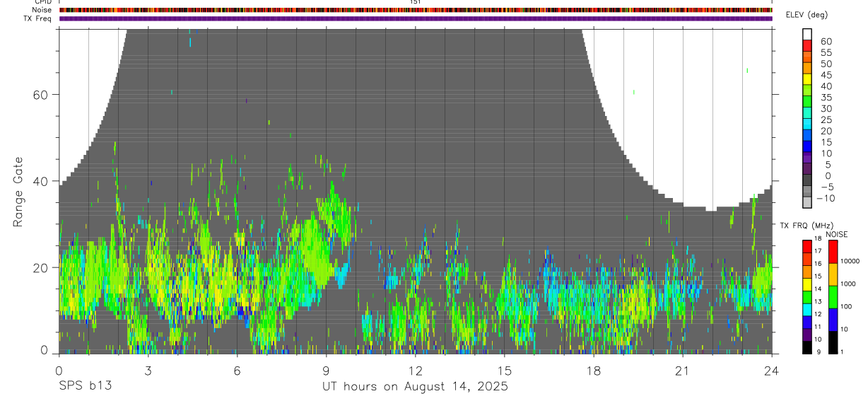
Task: Click the "18" tick label on the UT hours axis
Action: [593, 370]
